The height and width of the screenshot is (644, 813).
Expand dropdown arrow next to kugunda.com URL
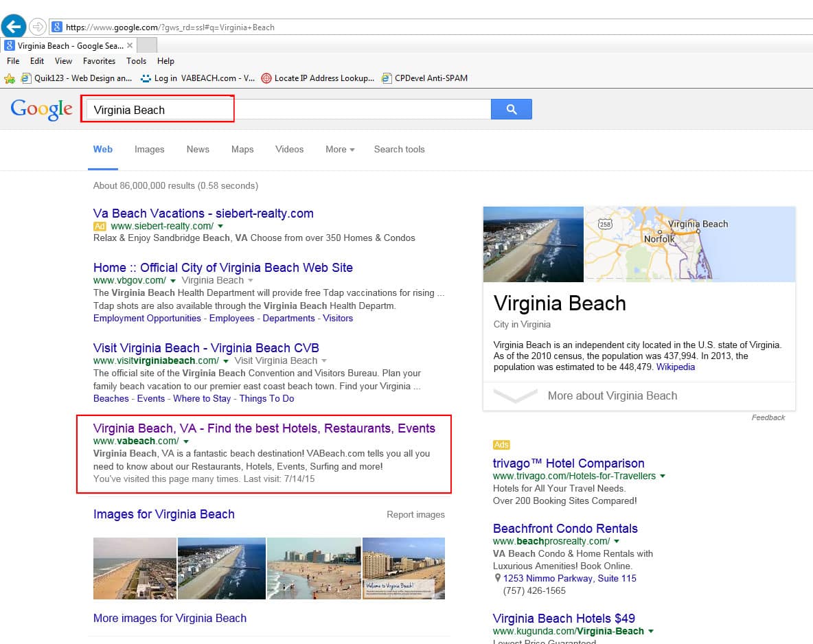(651, 632)
